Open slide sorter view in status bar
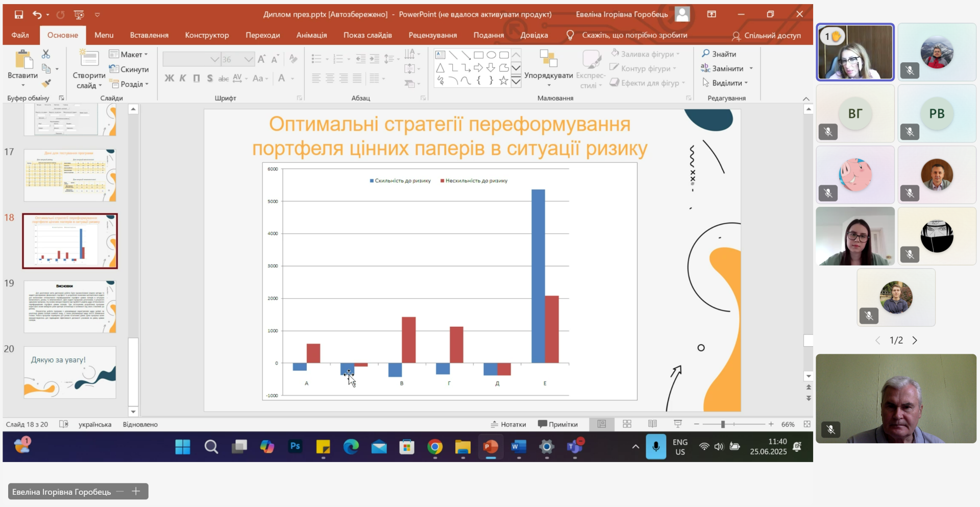This screenshot has width=980, height=507. point(627,424)
